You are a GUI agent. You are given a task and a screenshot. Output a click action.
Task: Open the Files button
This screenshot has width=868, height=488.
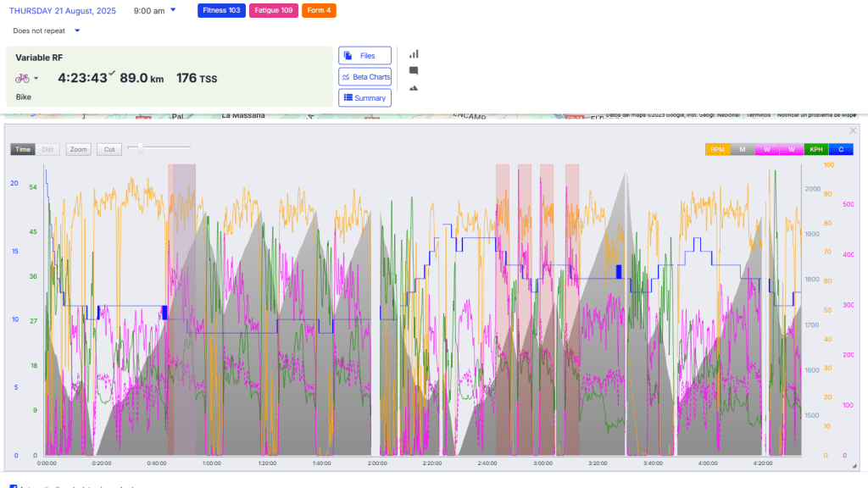pos(364,56)
